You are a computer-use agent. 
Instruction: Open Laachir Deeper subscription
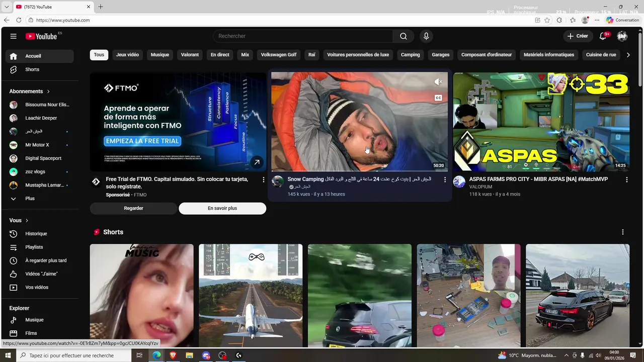(x=40, y=118)
